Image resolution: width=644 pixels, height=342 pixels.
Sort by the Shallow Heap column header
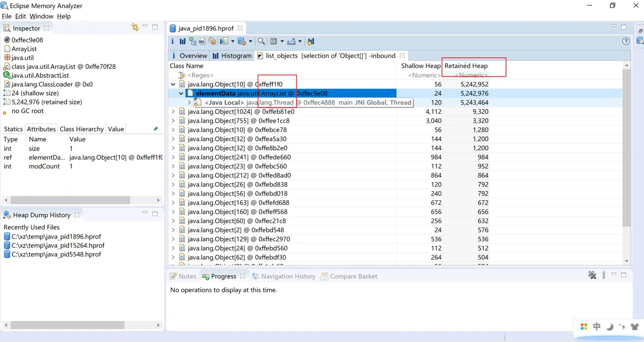coord(421,66)
